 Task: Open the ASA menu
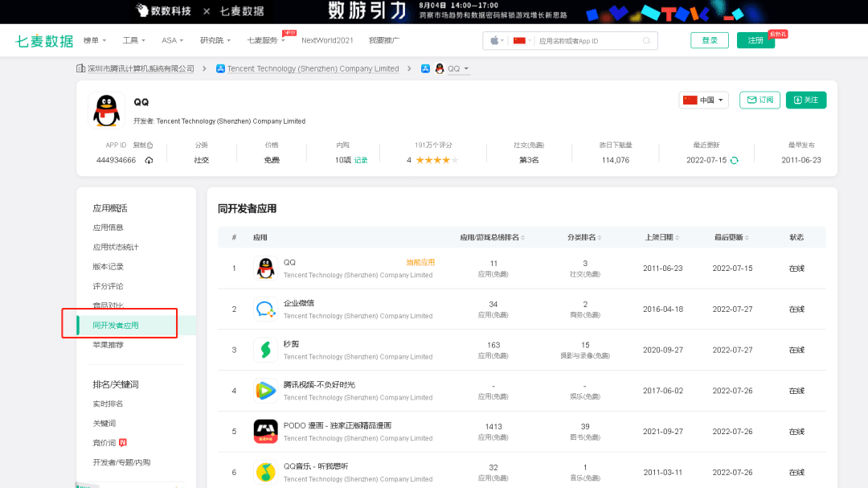pyautogui.click(x=172, y=40)
